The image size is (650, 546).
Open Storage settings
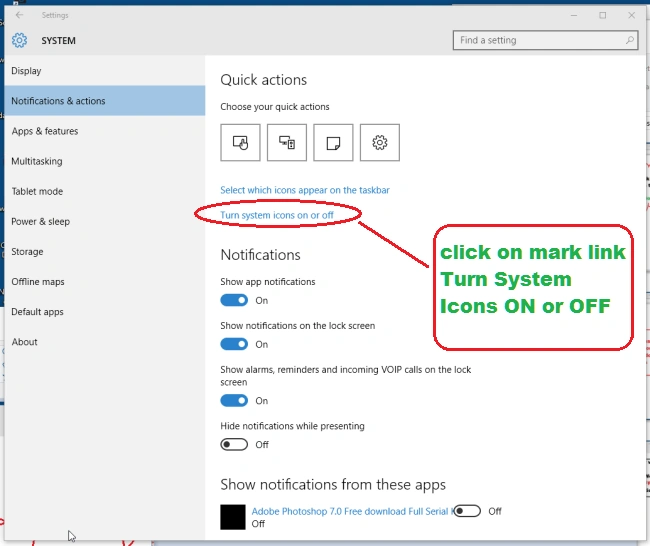(x=105, y=252)
